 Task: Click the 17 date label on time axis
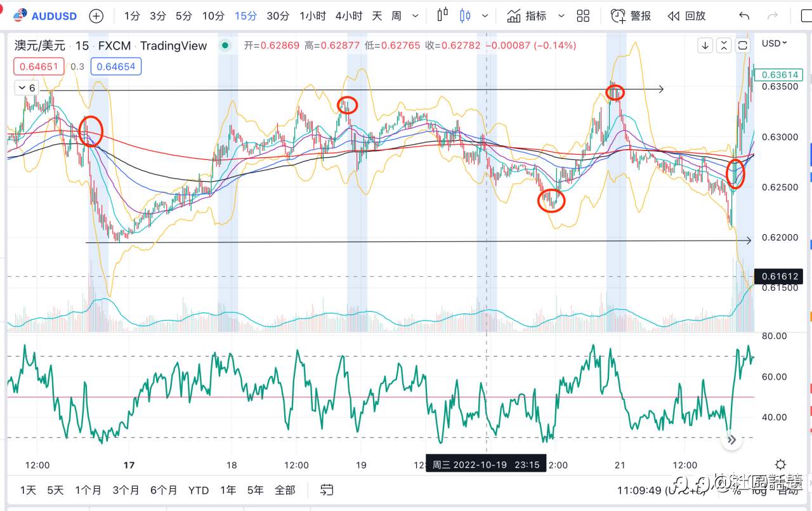129,465
